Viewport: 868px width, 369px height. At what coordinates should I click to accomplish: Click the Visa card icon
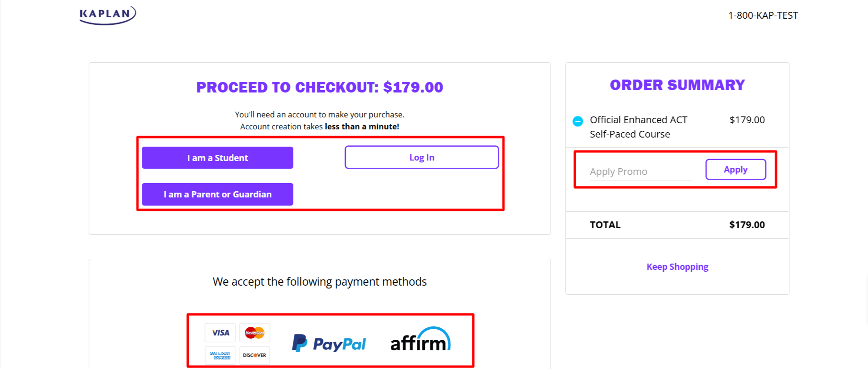click(220, 333)
